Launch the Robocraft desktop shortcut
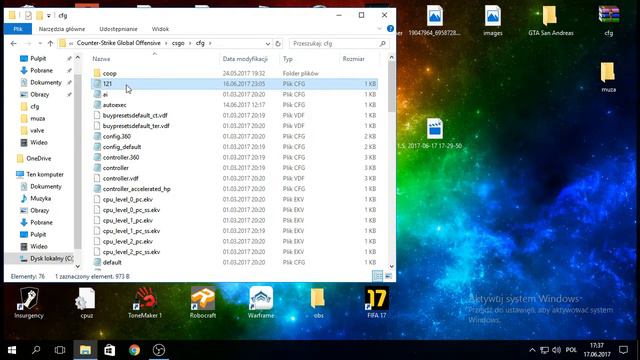 pos(203,302)
